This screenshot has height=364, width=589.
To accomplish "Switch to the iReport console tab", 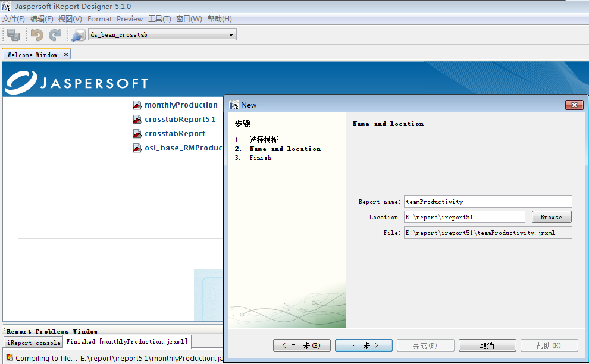I will 34,343.
